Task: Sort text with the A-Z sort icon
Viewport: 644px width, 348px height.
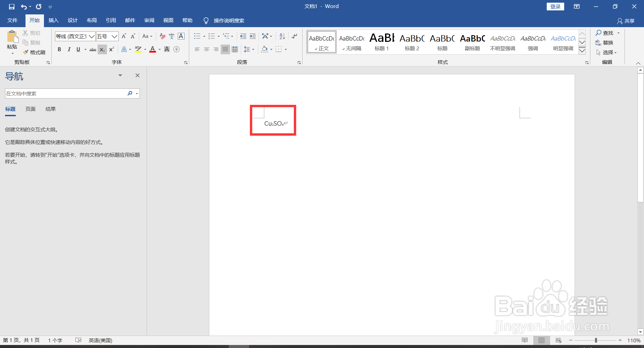Action: pos(282,36)
